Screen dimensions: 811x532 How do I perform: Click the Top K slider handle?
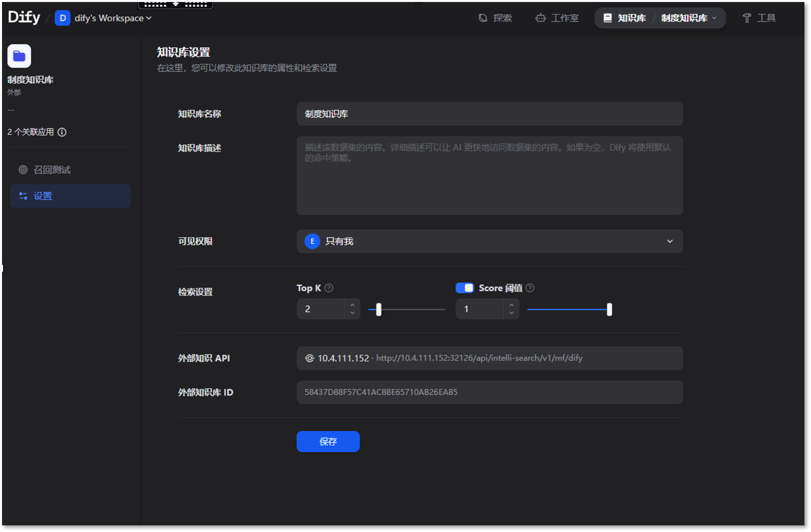[378, 309]
